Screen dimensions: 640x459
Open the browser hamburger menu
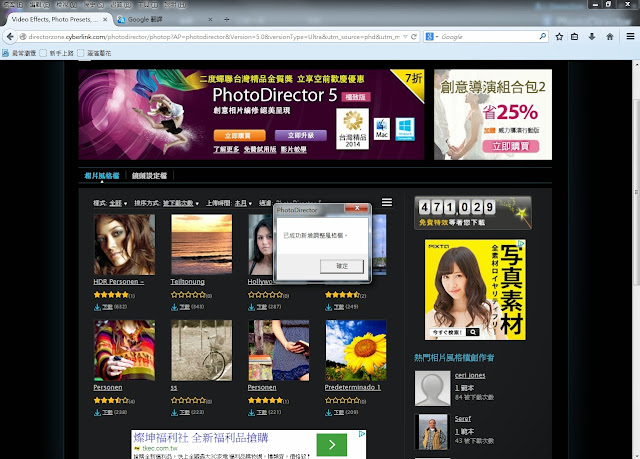click(630, 36)
